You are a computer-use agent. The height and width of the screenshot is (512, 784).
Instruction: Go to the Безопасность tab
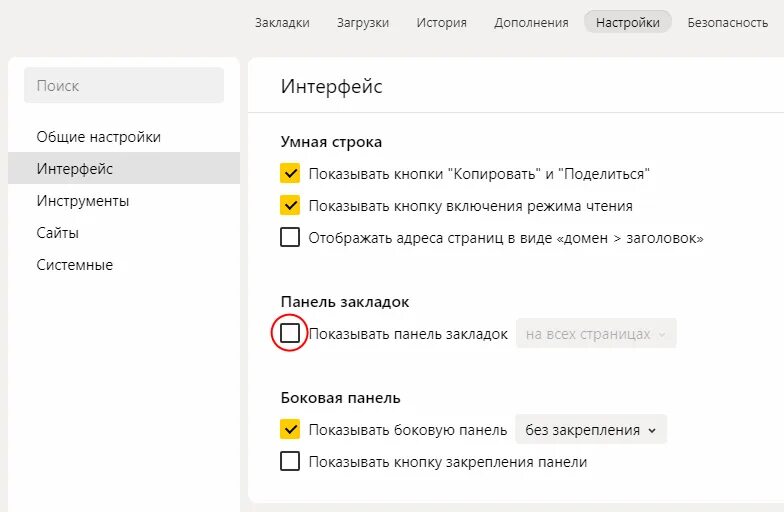click(728, 22)
